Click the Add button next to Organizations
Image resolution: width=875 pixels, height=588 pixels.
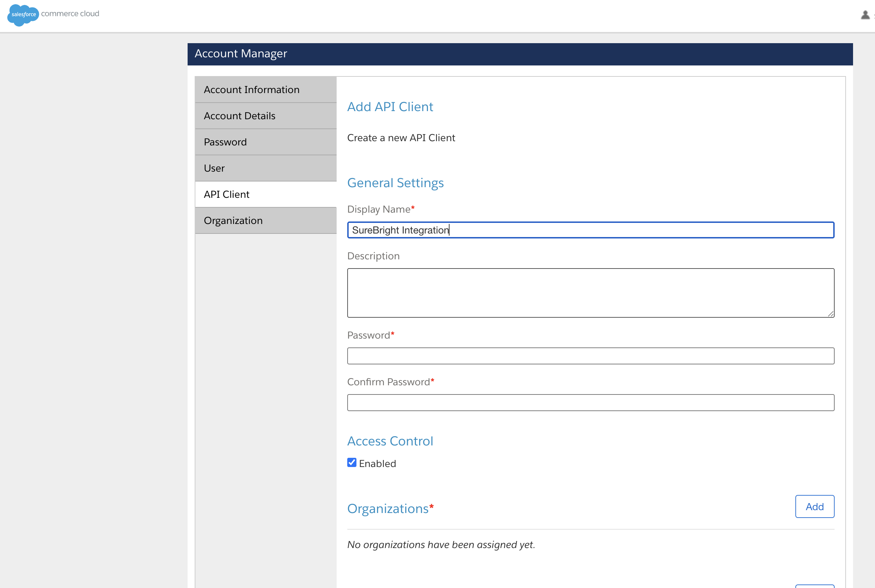click(x=814, y=506)
